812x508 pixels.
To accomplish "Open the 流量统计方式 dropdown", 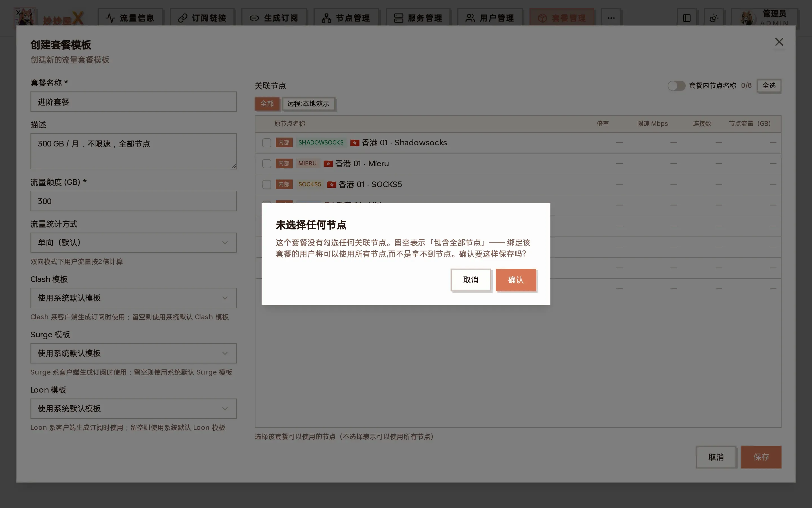I will click(x=134, y=243).
